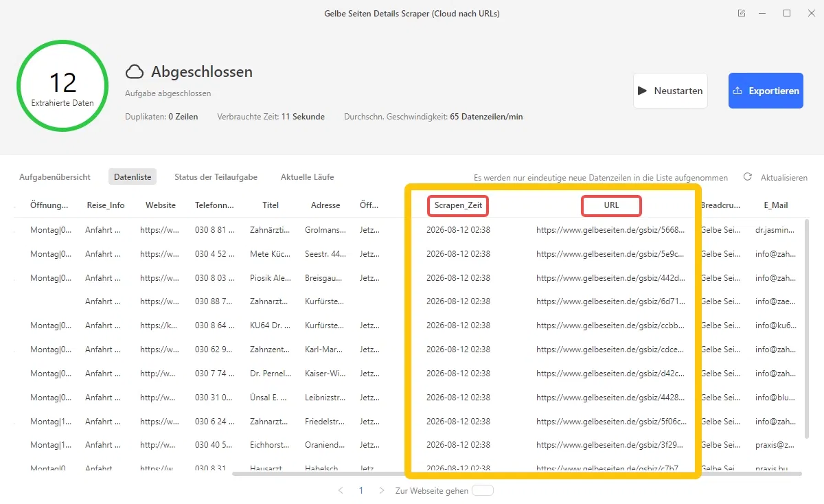Click address cell Grolmans...
This screenshot has height=504, width=824.
click(325, 230)
